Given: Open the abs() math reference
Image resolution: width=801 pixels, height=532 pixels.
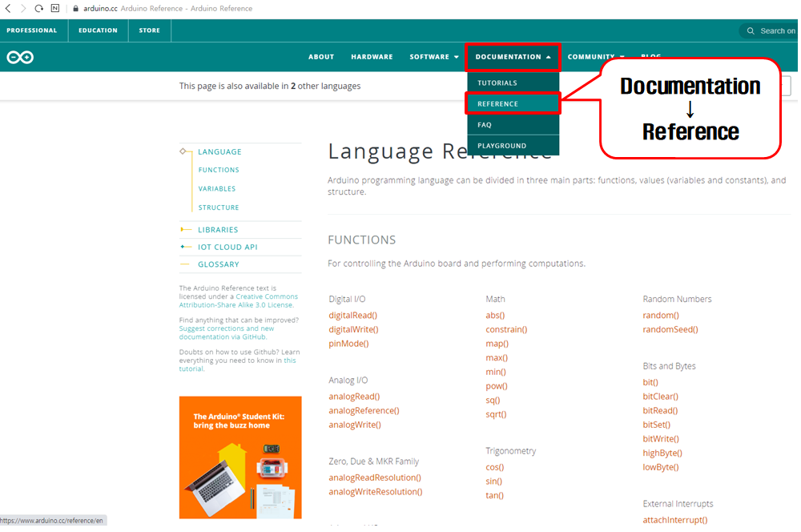Looking at the screenshot, I should [495, 316].
